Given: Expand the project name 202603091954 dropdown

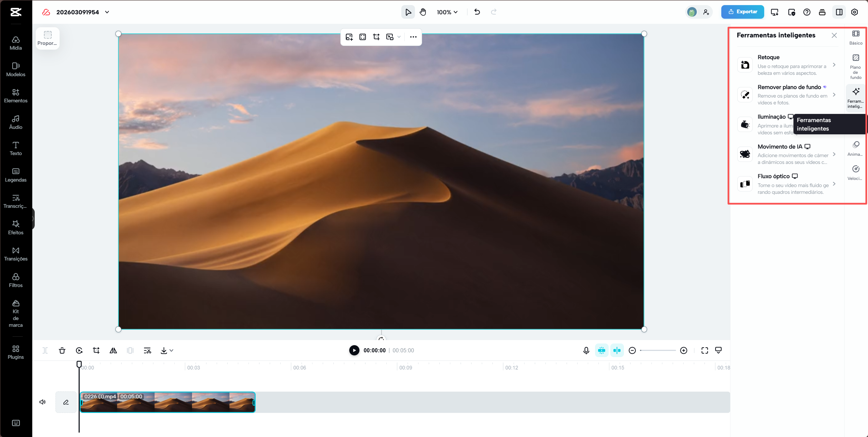Looking at the screenshot, I should 108,12.
